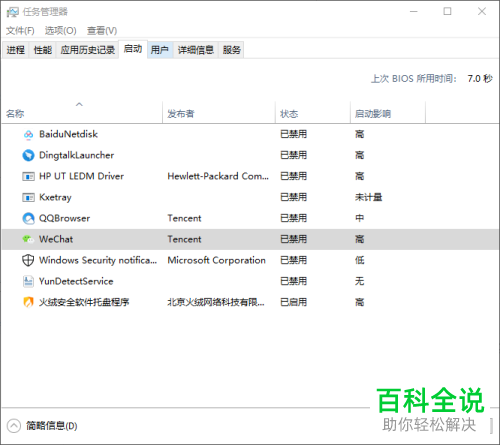
Task: Click the QQBrowser icon
Action: (28, 218)
